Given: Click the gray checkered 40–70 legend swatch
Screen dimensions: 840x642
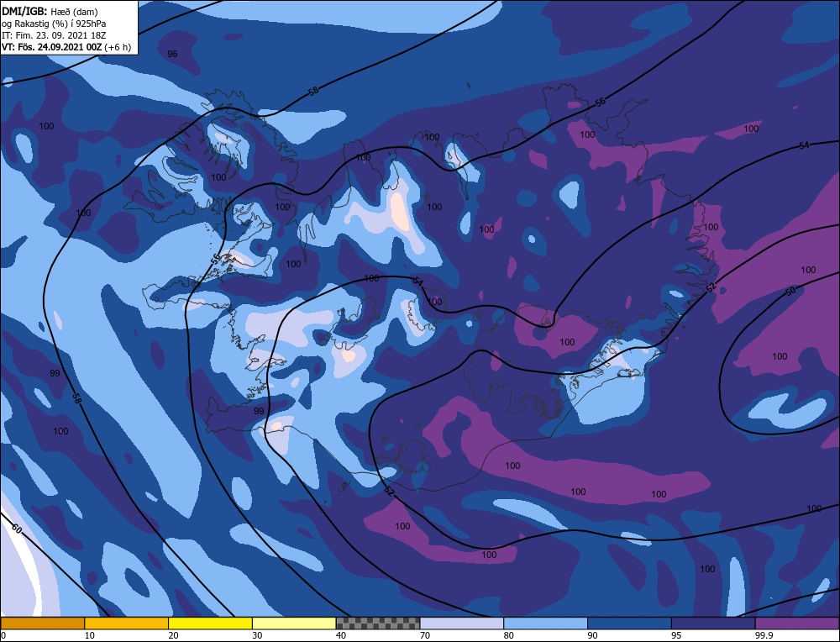Looking at the screenshot, I should pos(378,623).
